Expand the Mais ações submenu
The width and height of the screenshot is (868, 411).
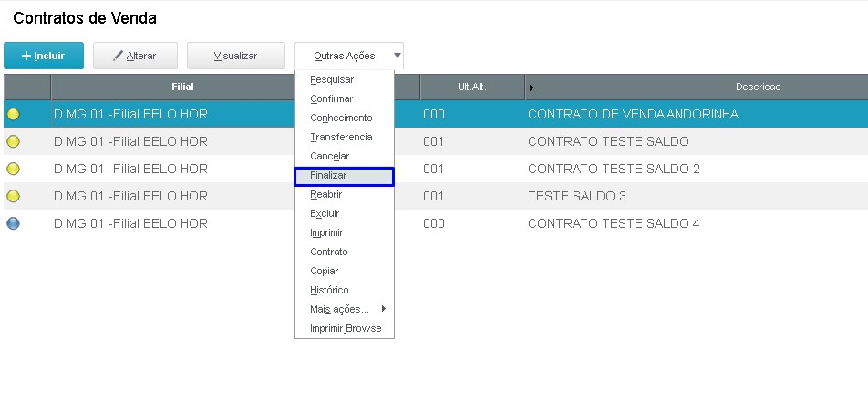[345, 309]
